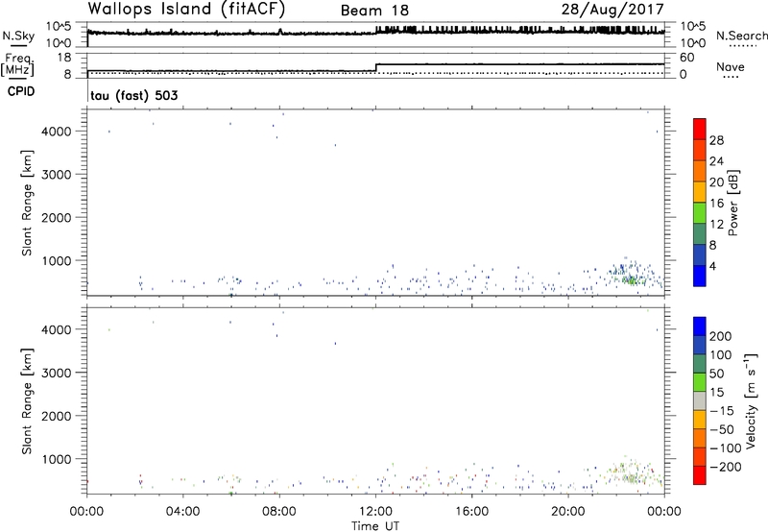Click the 'Velocity [m s-1]' color bar title
This screenshot has height=532, width=768.
(x=751, y=400)
